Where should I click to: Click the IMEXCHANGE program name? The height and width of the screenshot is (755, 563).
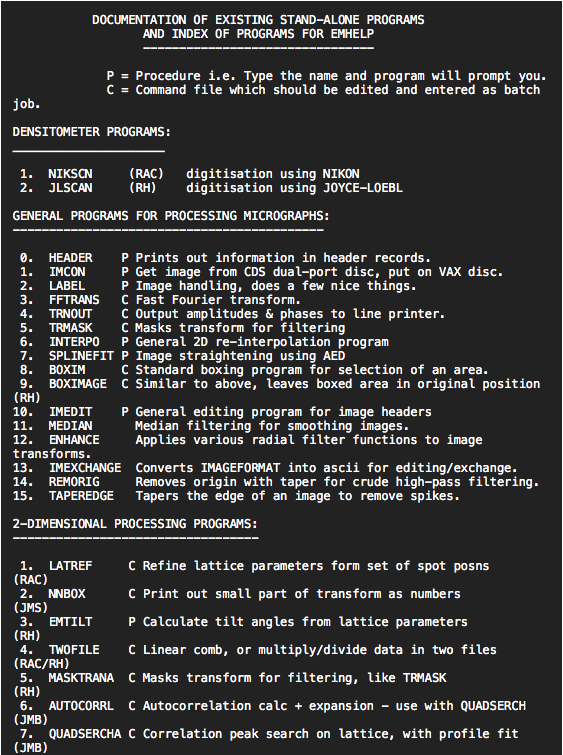pyautogui.click(x=85, y=468)
